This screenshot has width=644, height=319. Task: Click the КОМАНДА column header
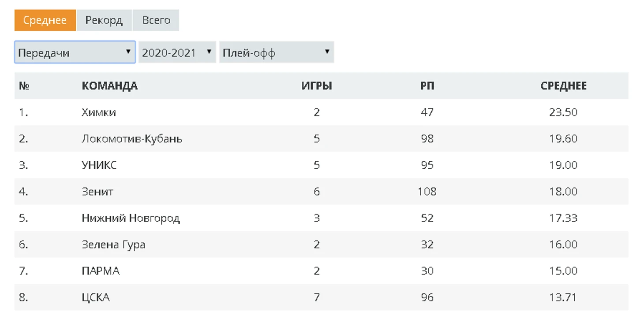point(109,86)
